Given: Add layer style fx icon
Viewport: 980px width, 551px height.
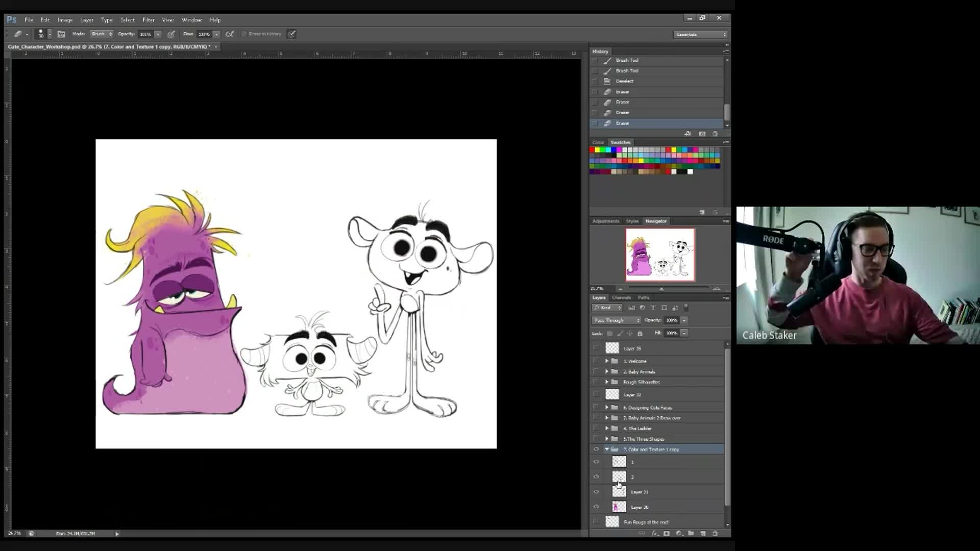Looking at the screenshot, I should click(x=654, y=533).
